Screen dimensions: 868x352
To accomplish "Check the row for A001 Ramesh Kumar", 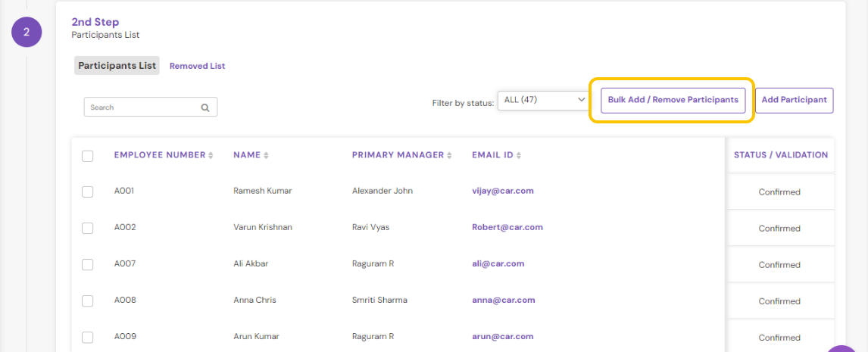I will (x=87, y=192).
